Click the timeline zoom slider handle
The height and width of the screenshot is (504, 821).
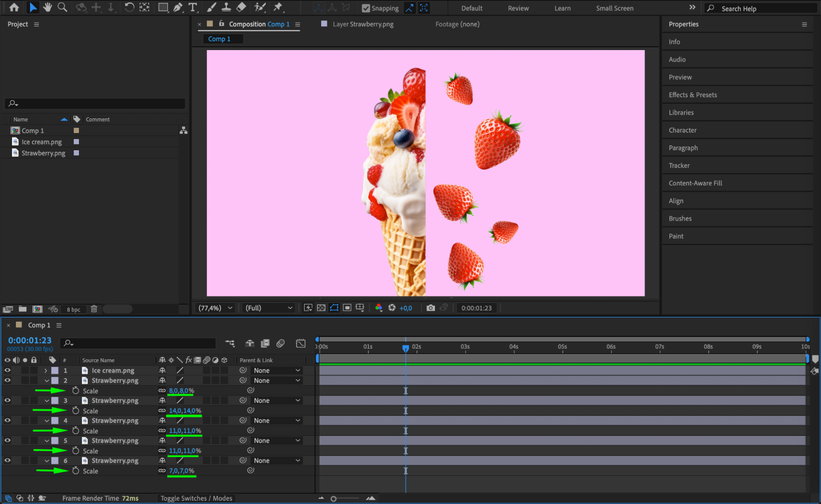tap(333, 499)
